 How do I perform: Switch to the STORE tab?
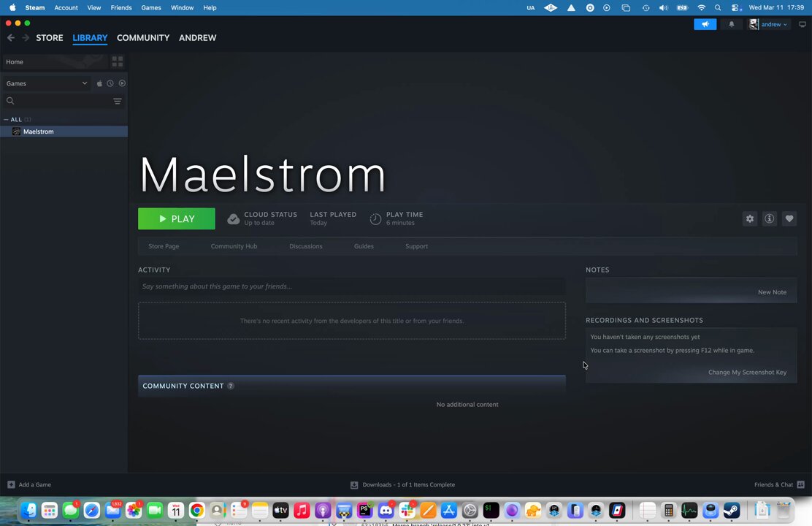[x=49, y=38]
